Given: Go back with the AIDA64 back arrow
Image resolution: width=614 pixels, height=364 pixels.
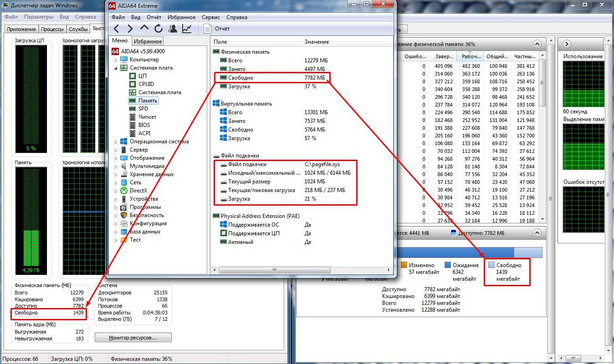Looking at the screenshot, I should (x=117, y=29).
